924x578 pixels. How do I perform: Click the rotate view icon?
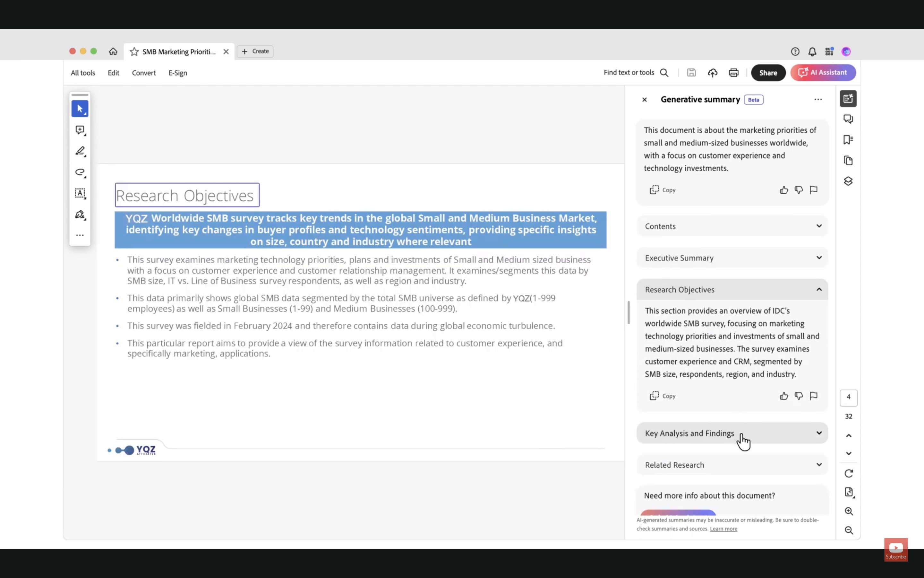[848, 474]
